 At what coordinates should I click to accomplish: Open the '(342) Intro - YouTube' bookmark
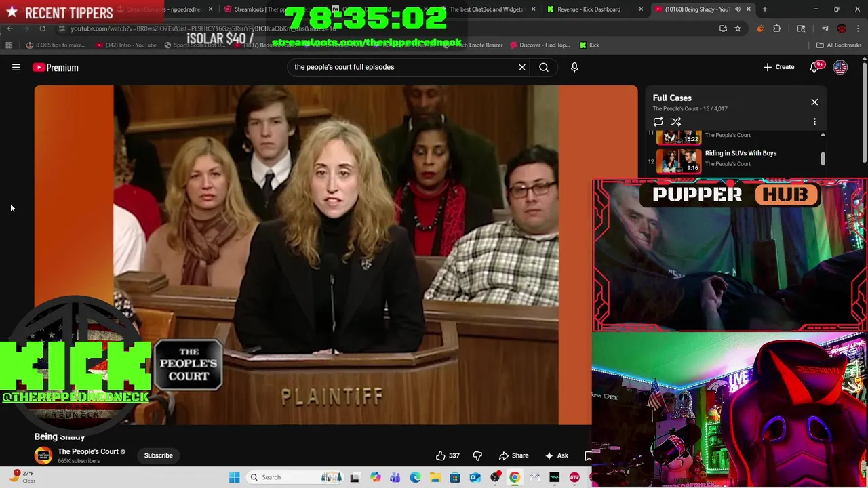pyautogui.click(x=126, y=45)
